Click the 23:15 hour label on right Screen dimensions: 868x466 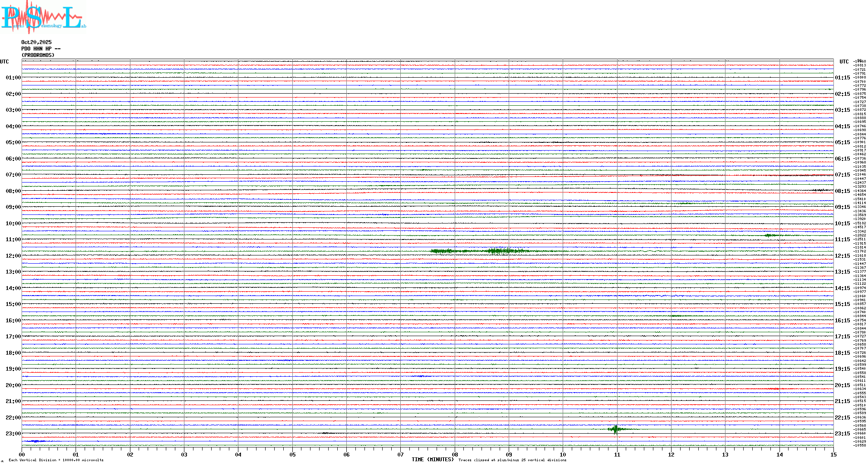[x=842, y=434]
